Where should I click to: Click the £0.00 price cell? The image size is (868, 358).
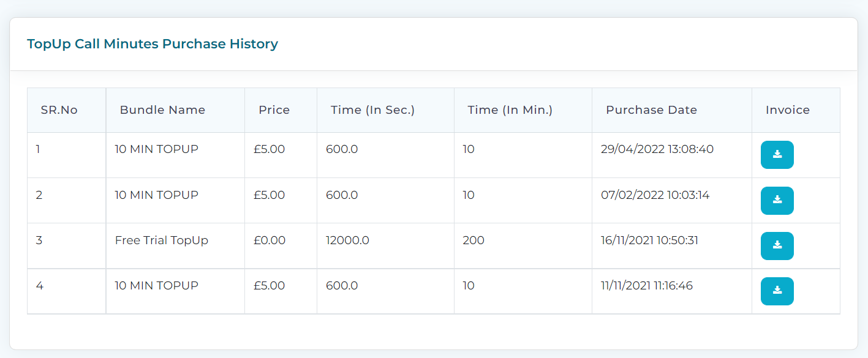pyautogui.click(x=270, y=241)
